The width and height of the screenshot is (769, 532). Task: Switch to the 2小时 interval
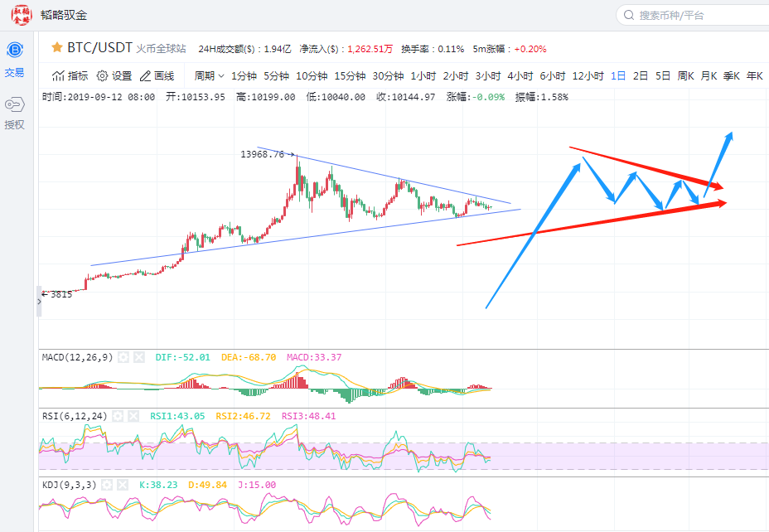(x=456, y=76)
